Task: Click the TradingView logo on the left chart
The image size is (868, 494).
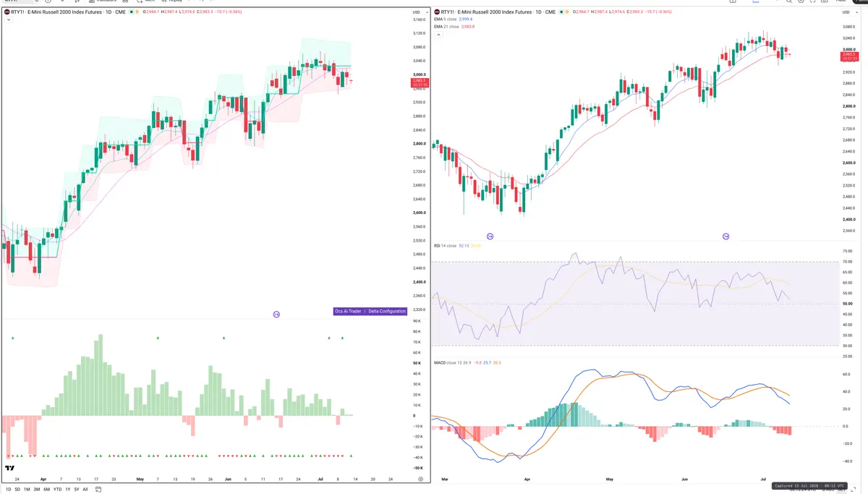Action: coord(10,468)
